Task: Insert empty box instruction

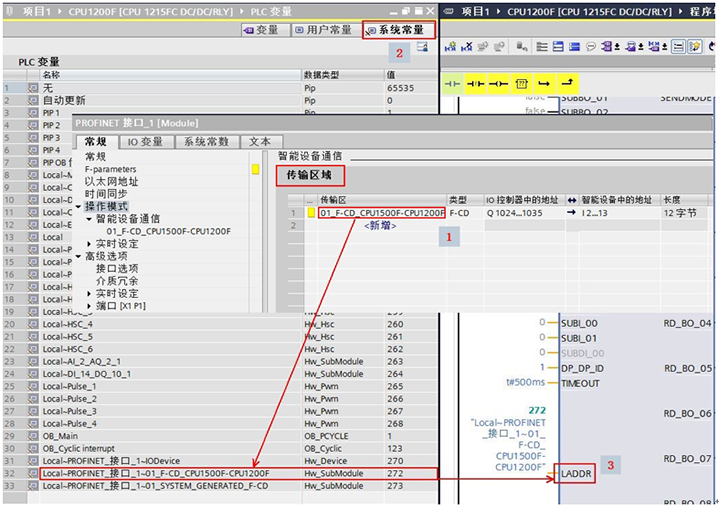Action: [521, 83]
